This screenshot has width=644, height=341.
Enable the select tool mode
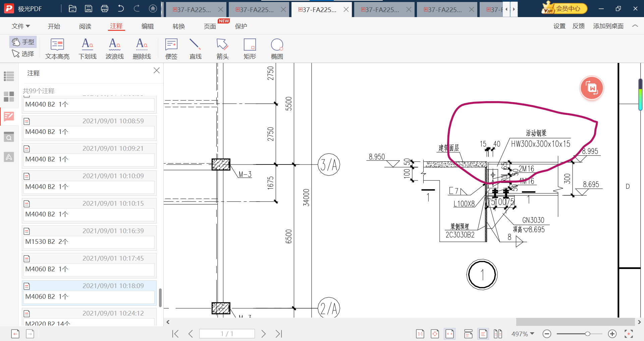coord(23,54)
